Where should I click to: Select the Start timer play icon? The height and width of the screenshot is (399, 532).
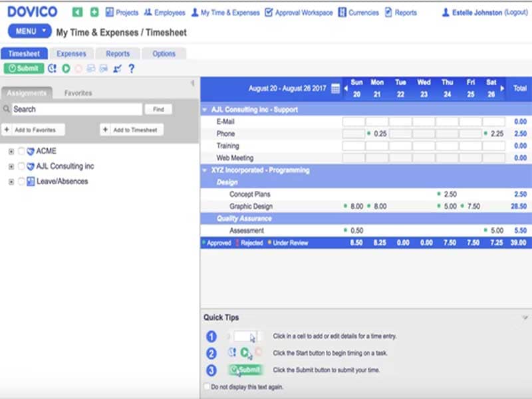click(x=65, y=68)
